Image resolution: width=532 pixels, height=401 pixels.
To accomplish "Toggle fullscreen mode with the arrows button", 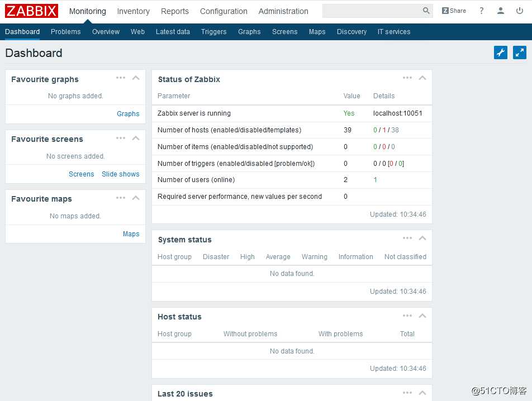I will 520,52.
